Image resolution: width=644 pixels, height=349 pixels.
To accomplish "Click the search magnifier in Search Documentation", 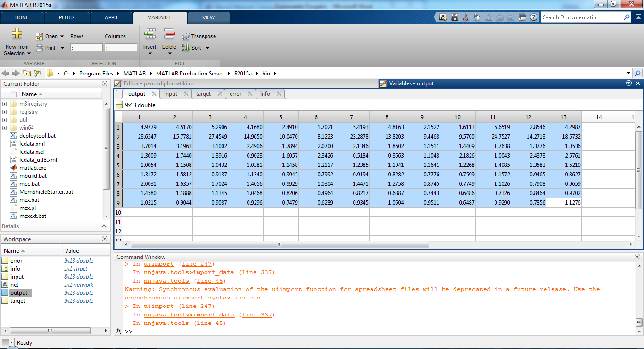I will 627,17.
